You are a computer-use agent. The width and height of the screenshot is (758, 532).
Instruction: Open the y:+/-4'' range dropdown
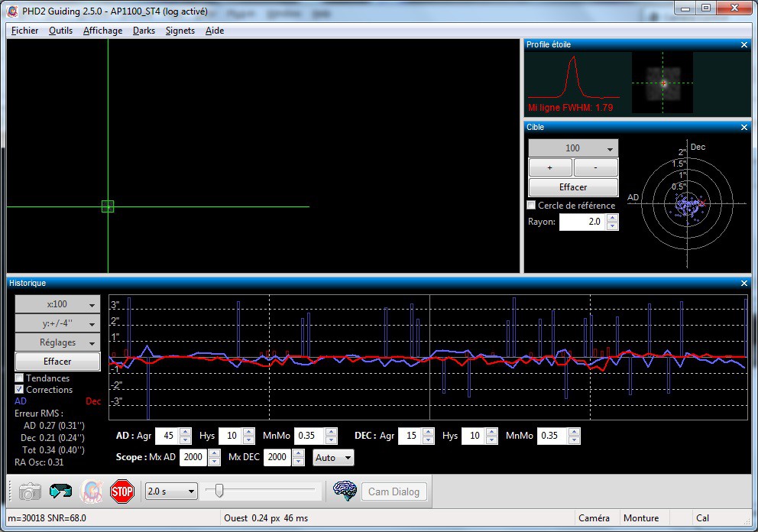pyautogui.click(x=57, y=323)
